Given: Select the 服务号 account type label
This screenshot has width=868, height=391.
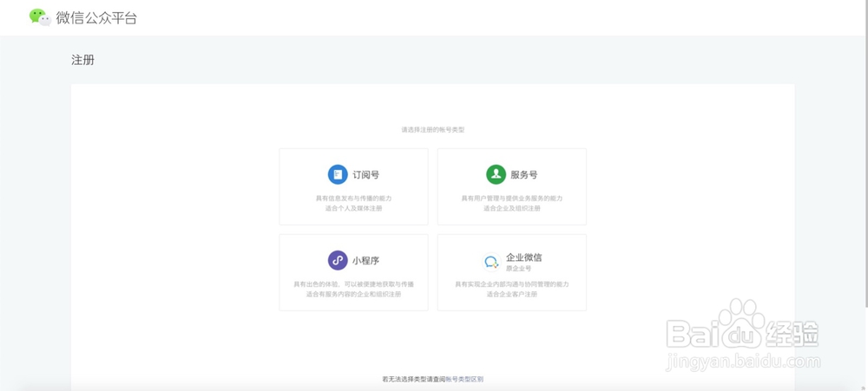Looking at the screenshot, I should 523,175.
